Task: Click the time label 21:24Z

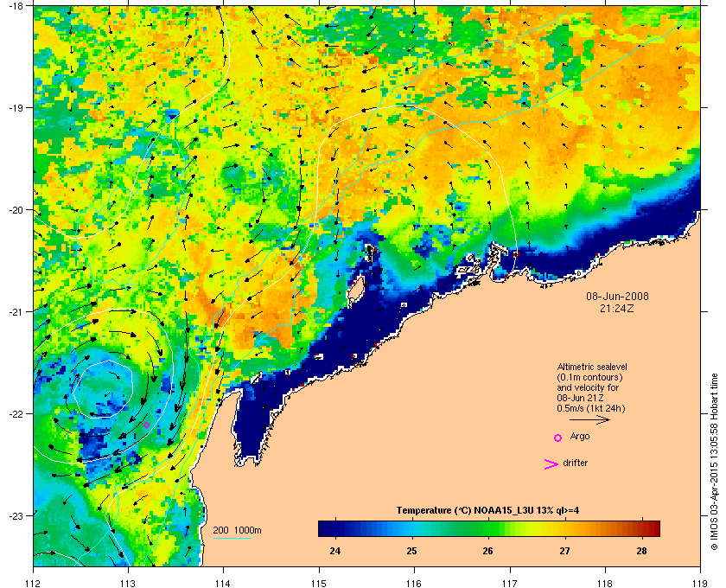Action: [617, 308]
